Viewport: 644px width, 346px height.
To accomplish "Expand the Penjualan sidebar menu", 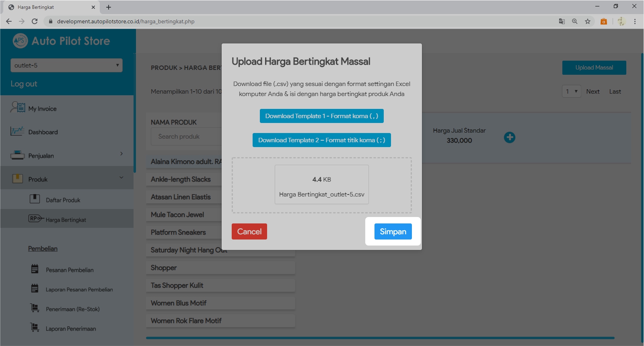I will click(x=67, y=156).
